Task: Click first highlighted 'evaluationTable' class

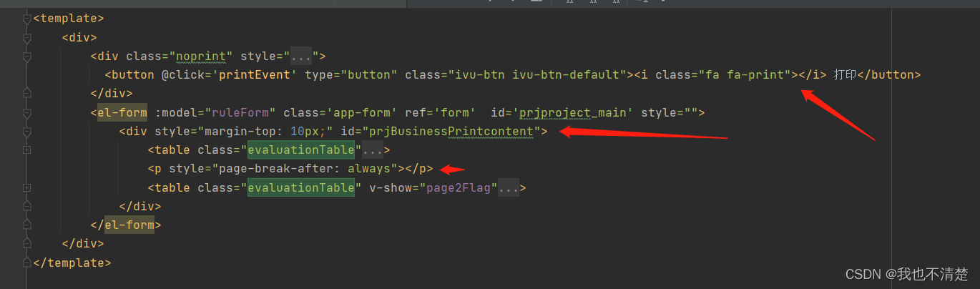Action: pyautogui.click(x=301, y=150)
